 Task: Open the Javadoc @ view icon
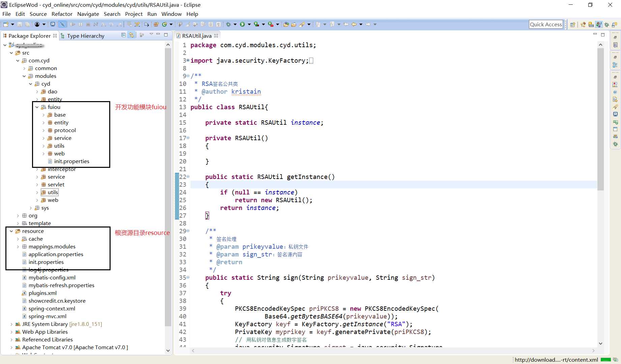tap(615, 92)
